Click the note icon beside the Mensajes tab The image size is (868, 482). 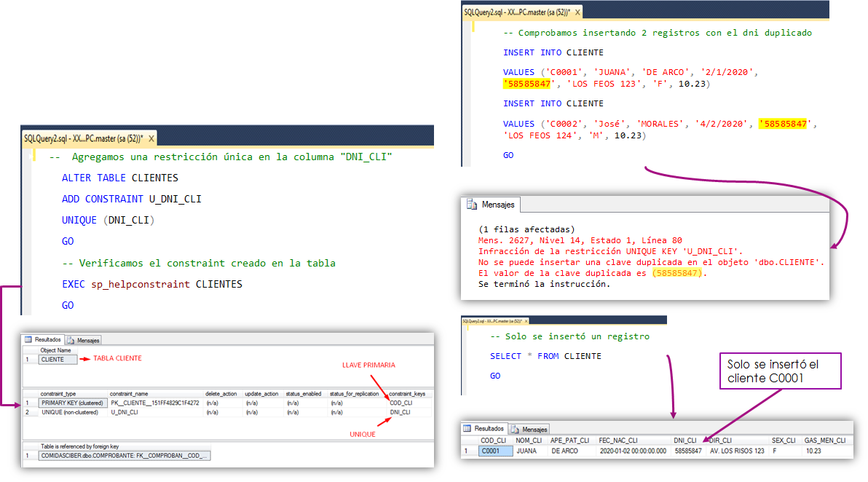tap(69, 341)
